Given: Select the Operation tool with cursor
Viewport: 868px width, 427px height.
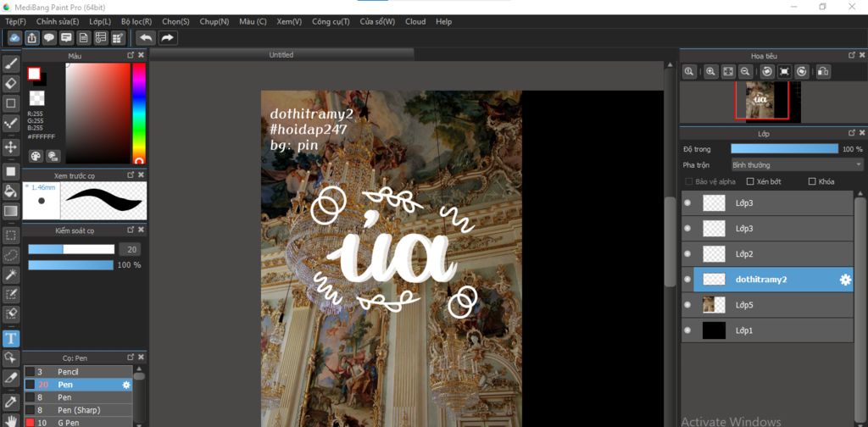Looking at the screenshot, I should (10, 358).
